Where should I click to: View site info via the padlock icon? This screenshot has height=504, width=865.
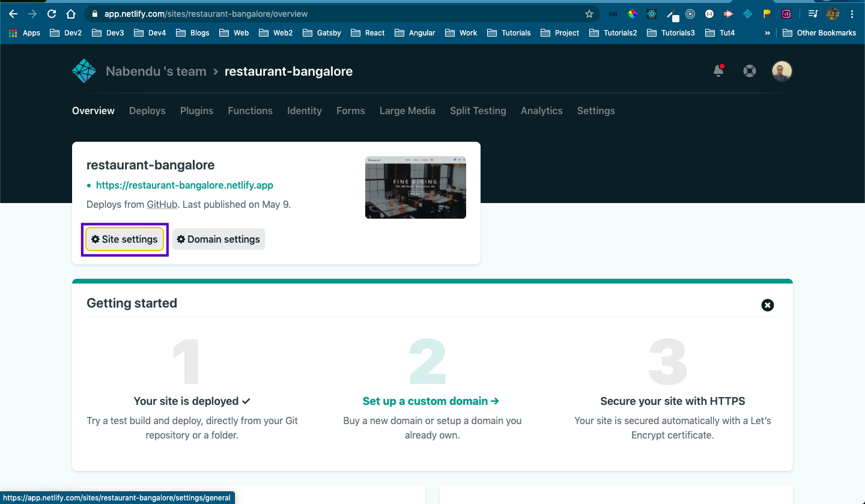tap(96, 14)
